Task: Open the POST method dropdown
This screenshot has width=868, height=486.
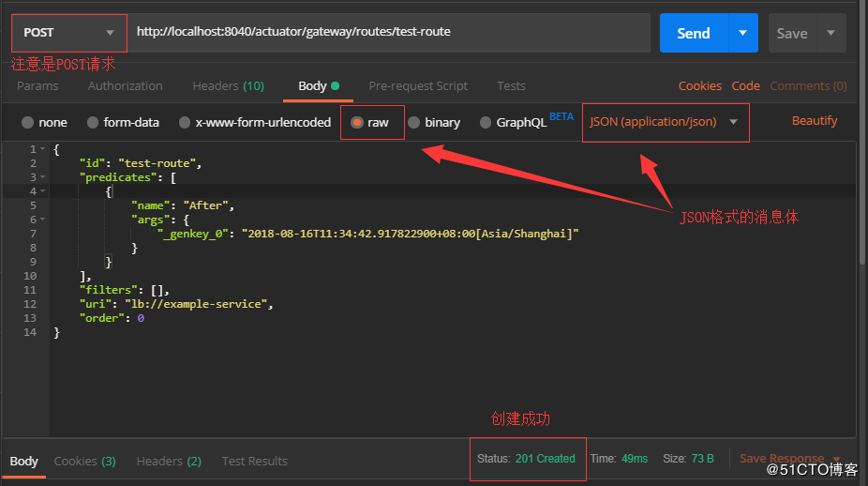Action: [69, 33]
